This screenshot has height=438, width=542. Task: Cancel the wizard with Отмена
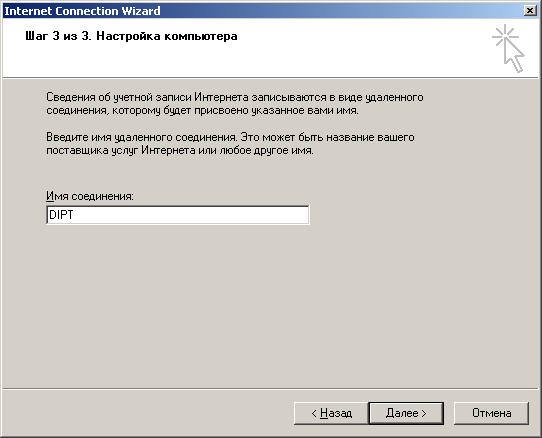click(491, 413)
